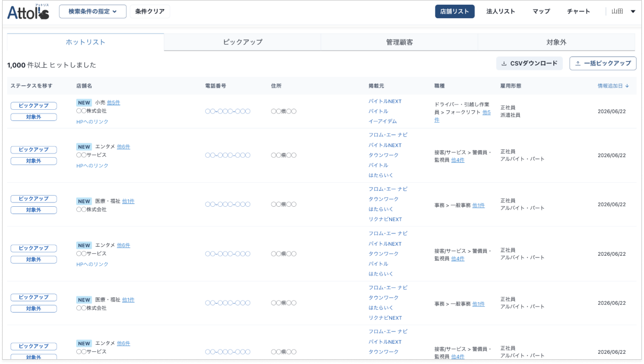Click the 条件クリア button

click(x=150, y=12)
